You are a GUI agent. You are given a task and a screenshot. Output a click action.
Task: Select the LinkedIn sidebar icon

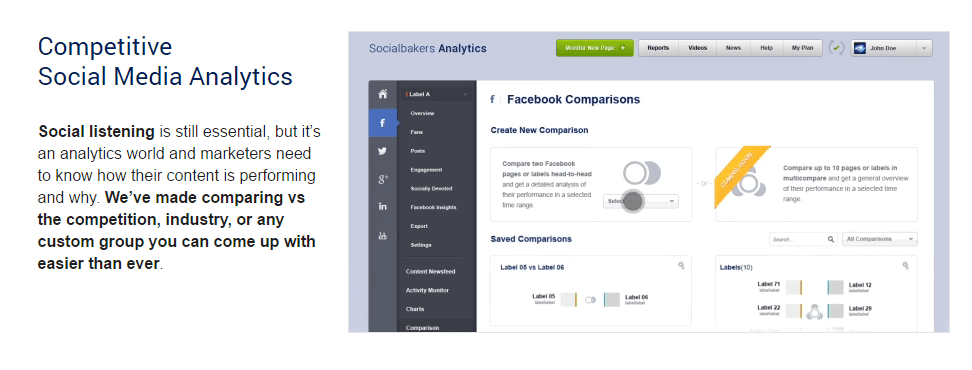pyautogui.click(x=382, y=207)
